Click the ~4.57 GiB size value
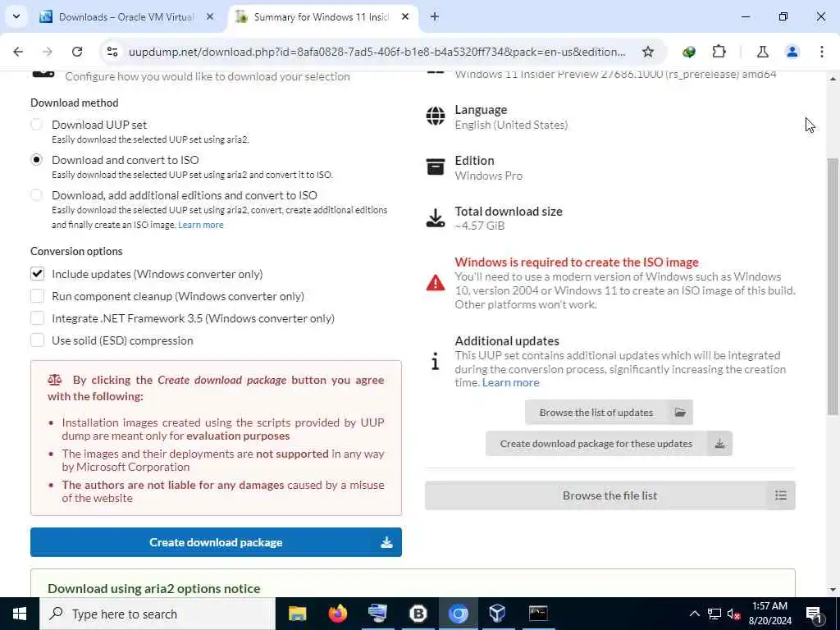The width and height of the screenshot is (840, 630). tap(479, 226)
